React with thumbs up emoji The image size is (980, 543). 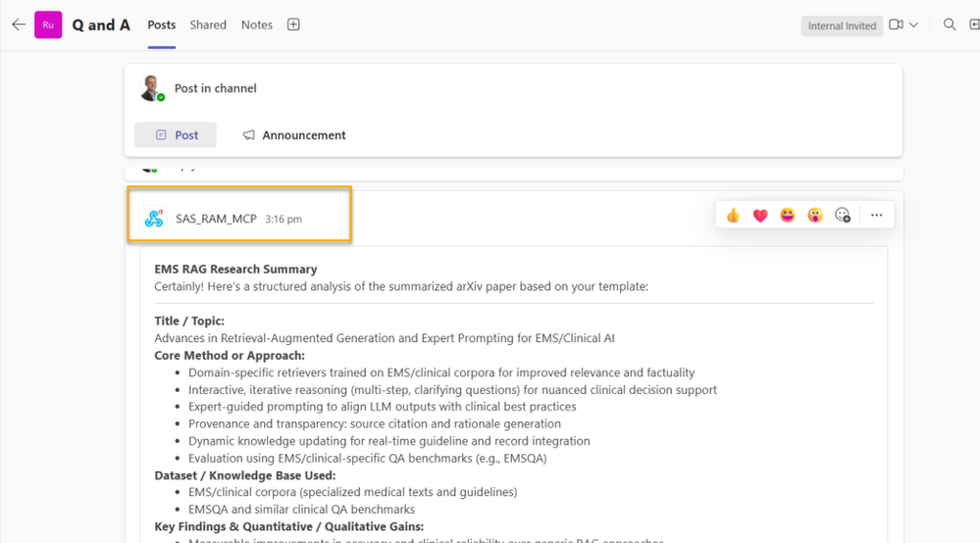click(x=733, y=216)
